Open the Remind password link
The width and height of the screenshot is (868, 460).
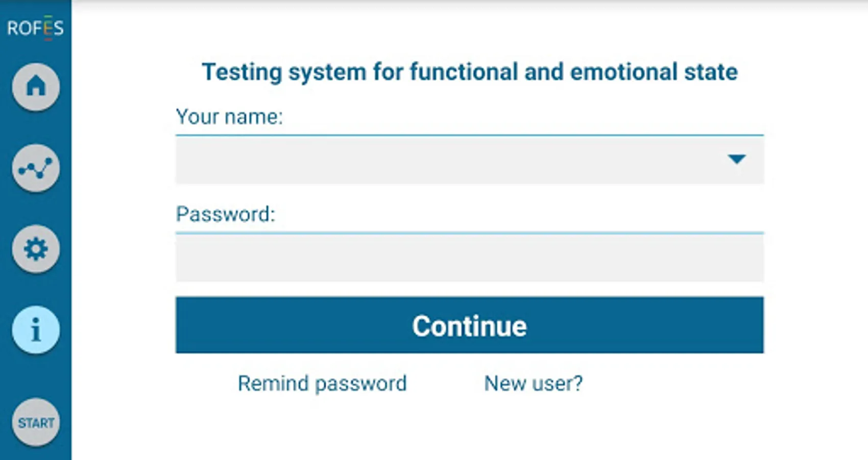tap(322, 383)
